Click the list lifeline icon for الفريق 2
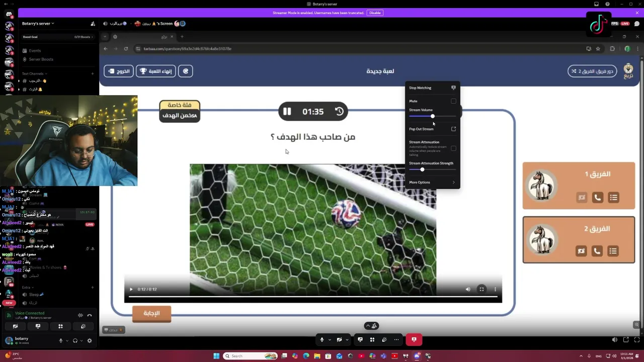644x362 pixels. 613,251
